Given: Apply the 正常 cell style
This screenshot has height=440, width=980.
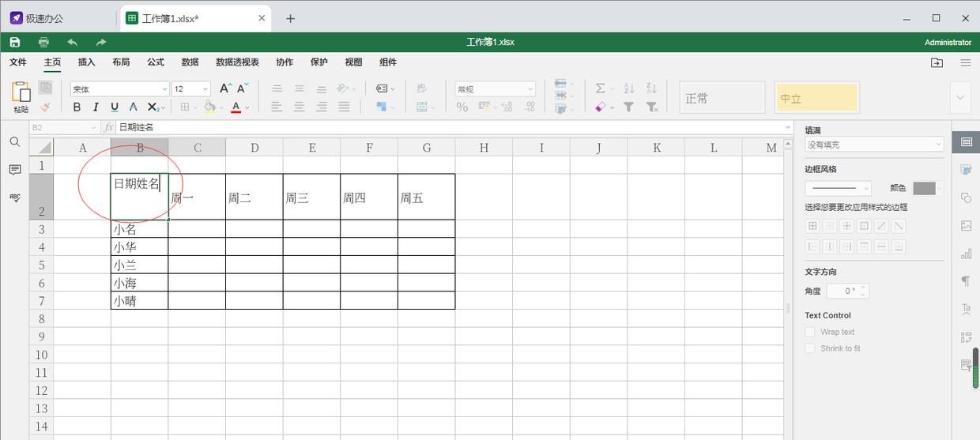Looking at the screenshot, I should [722, 98].
